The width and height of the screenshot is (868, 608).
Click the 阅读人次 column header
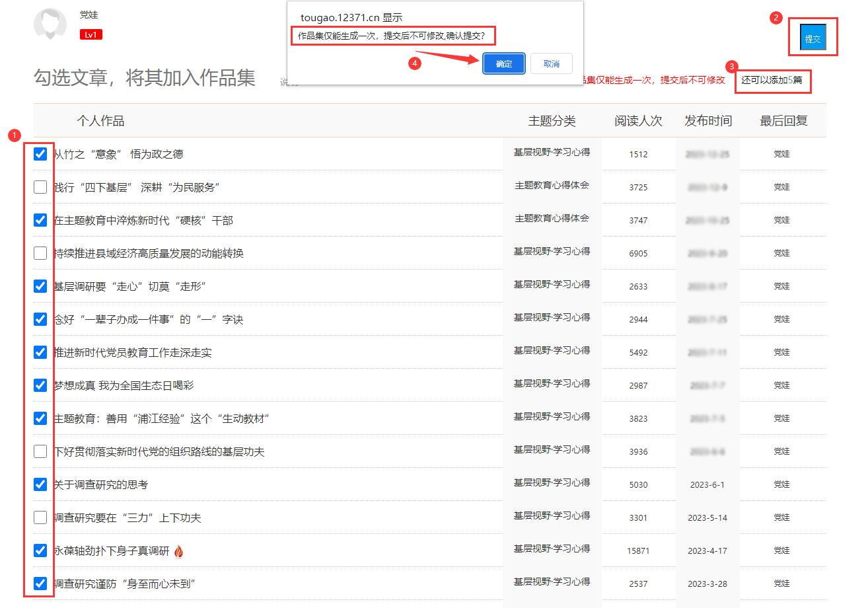[x=637, y=121]
